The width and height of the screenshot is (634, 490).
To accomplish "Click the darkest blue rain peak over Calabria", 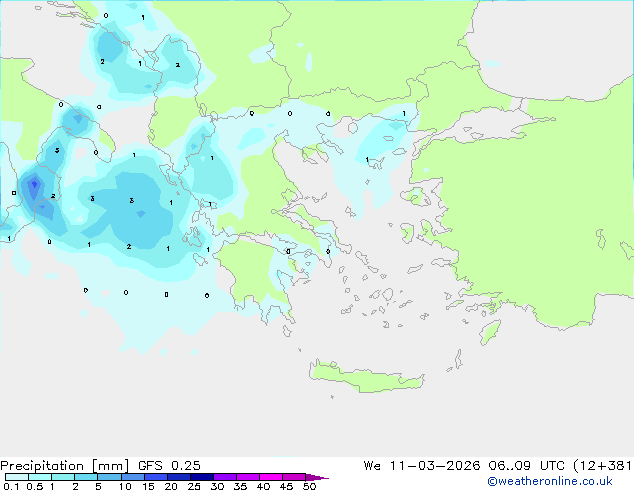I will point(34,184).
